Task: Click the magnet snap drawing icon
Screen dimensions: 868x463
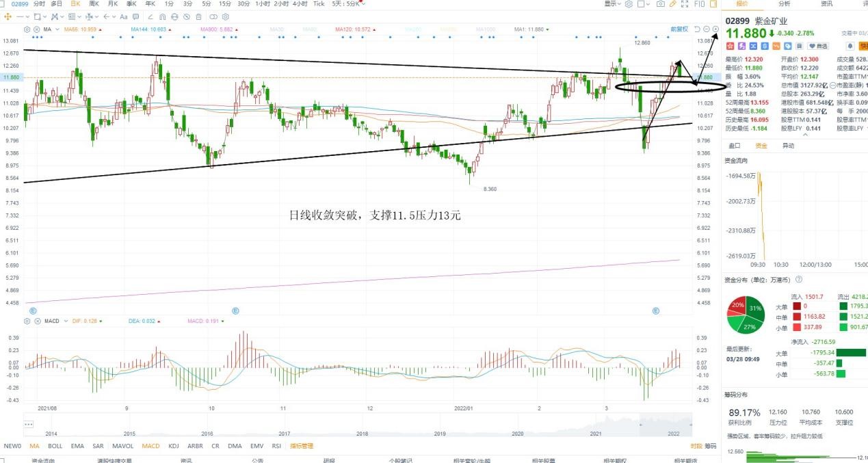Action: [162, 16]
